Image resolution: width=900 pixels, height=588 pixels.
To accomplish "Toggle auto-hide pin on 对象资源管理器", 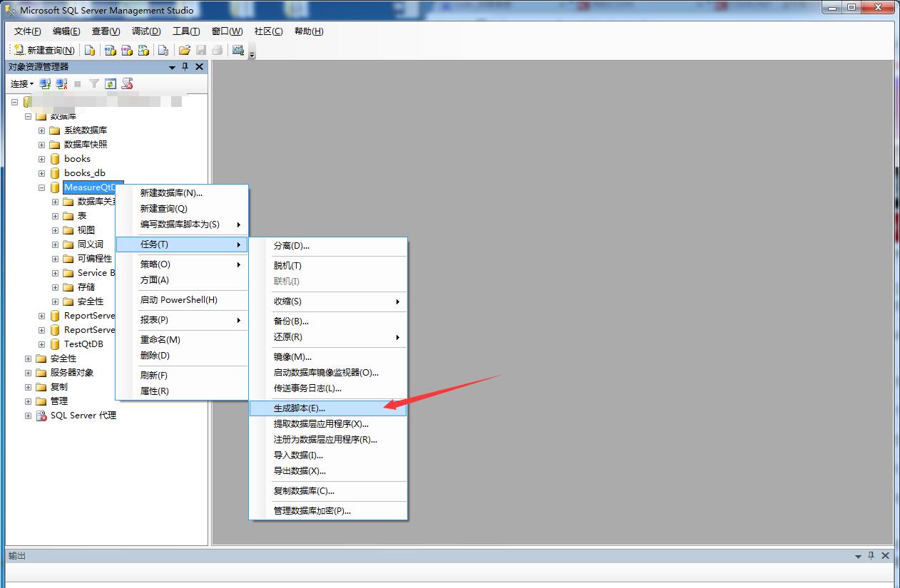I will [x=185, y=66].
